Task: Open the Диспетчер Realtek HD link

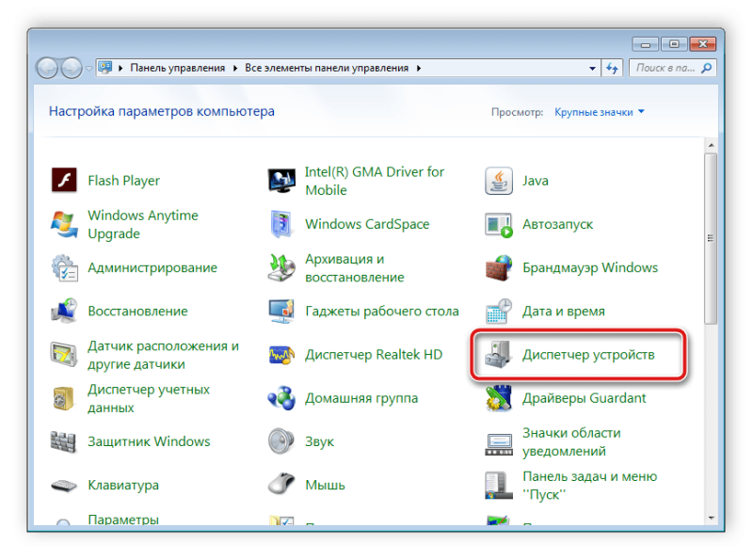Action: pos(374,355)
